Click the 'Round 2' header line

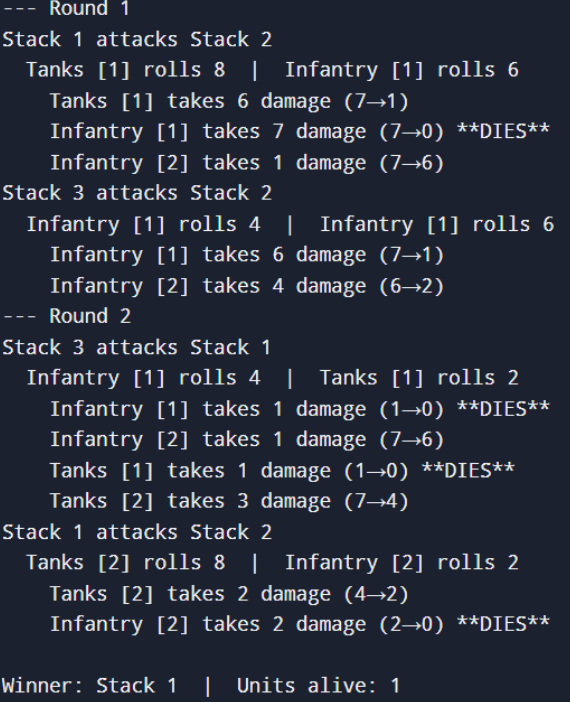click(x=67, y=316)
